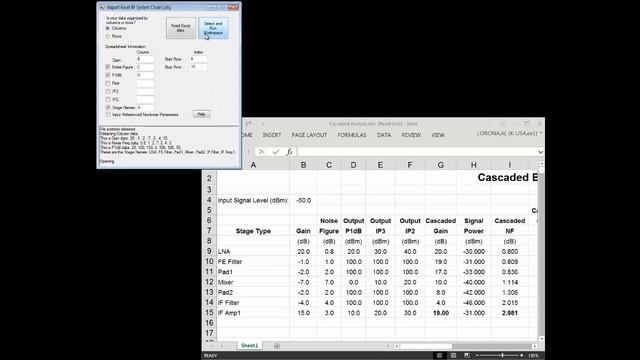Click the New Sheet plus icon

coord(277,346)
